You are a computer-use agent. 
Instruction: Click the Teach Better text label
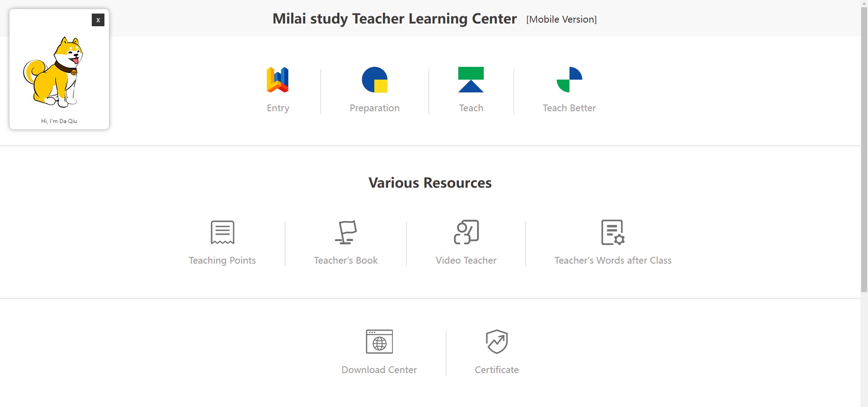569,108
